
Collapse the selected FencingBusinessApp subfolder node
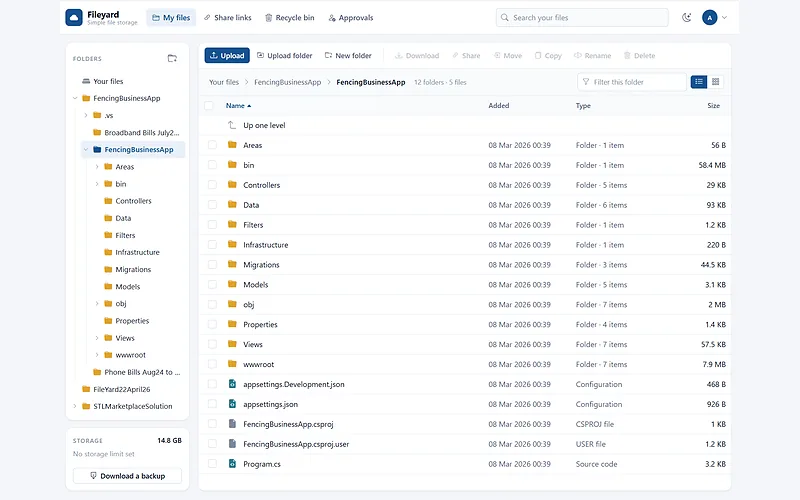click(x=86, y=149)
